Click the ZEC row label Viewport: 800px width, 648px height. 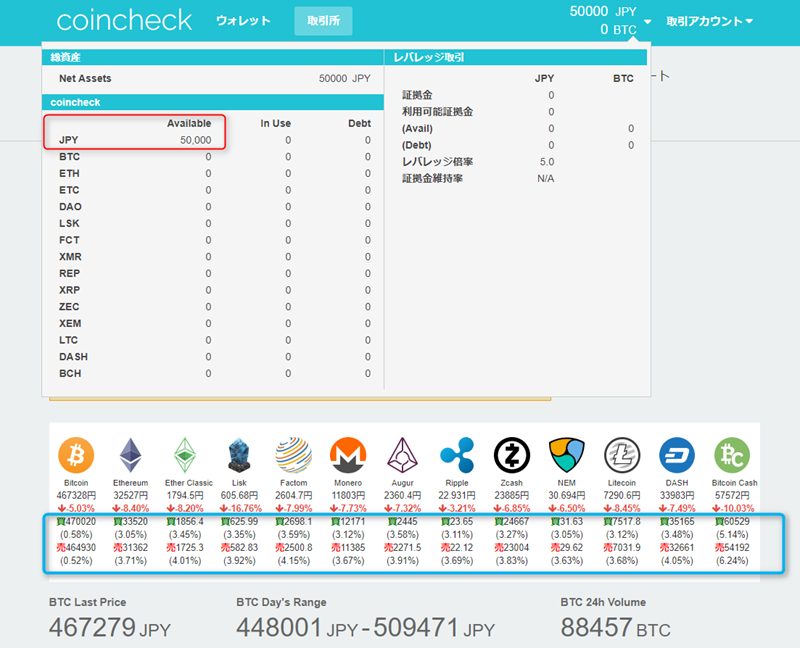[69, 307]
